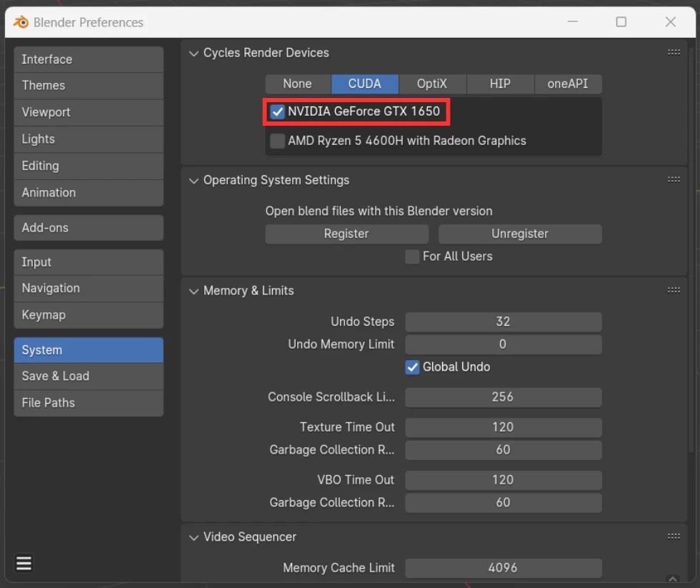Viewport: 700px width, 588px height.
Task: Tick the For All Users checkbox
Action: [412, 256]
